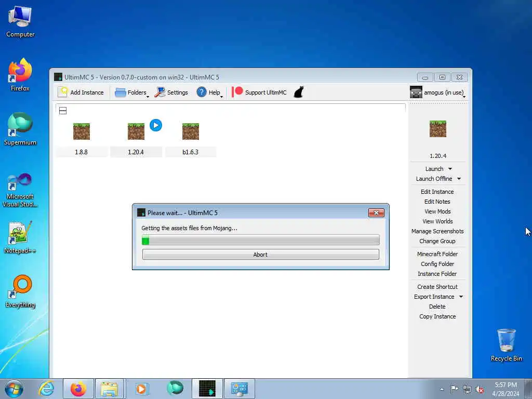Click Copy Instance
The height and width of the screenshot is (399, 532).
437,316
